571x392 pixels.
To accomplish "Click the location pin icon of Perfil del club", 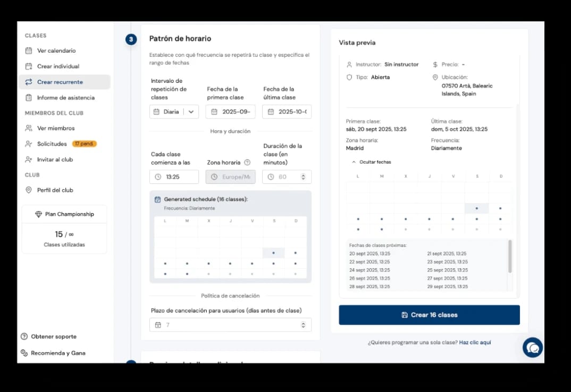I will point(29,190).
